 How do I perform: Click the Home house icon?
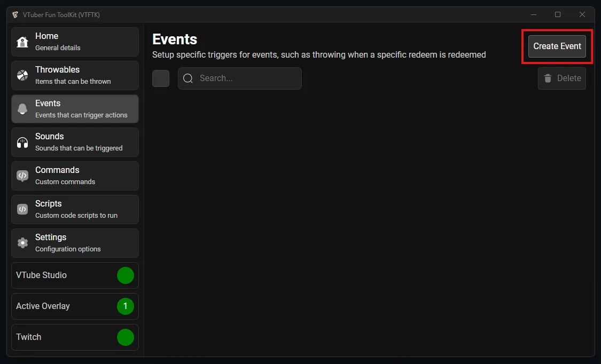click(22, 42)
